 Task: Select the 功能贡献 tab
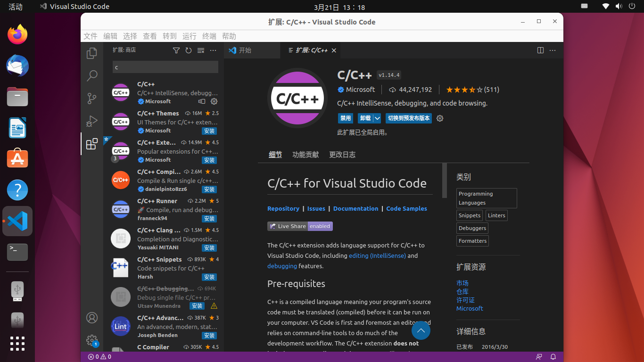[305, 155]
